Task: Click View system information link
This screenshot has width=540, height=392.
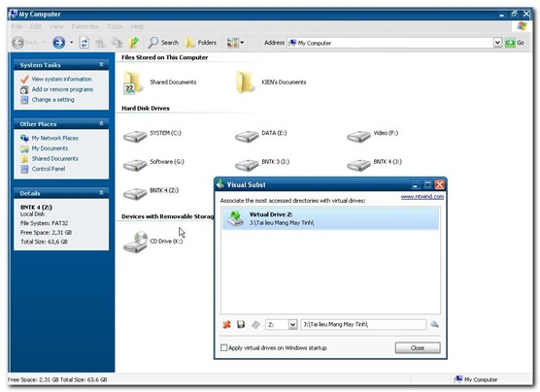Action: 61,79
